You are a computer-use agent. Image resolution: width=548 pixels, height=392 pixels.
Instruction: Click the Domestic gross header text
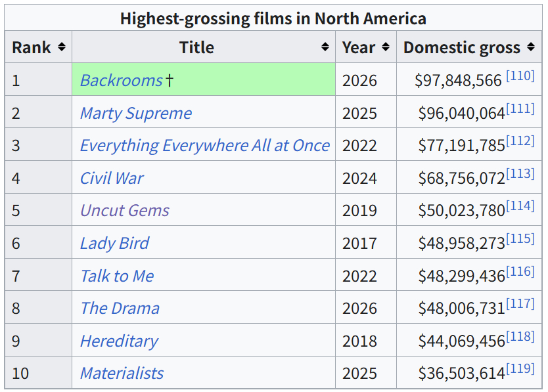[x=462, y=47]
